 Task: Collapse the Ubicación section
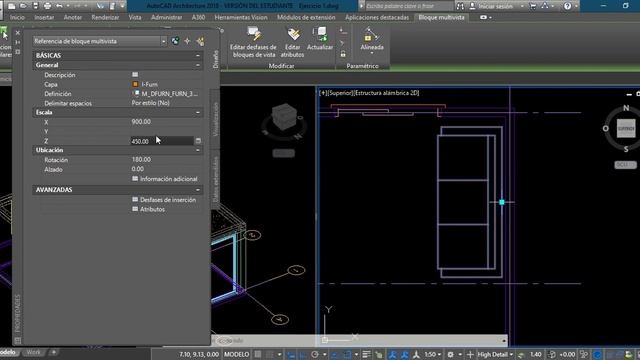(198, 150)
